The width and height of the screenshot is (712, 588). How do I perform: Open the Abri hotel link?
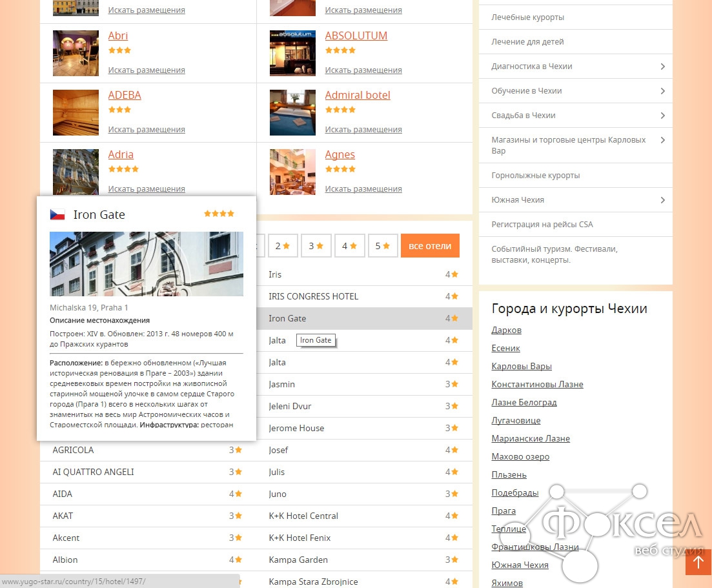pos(118,35)
